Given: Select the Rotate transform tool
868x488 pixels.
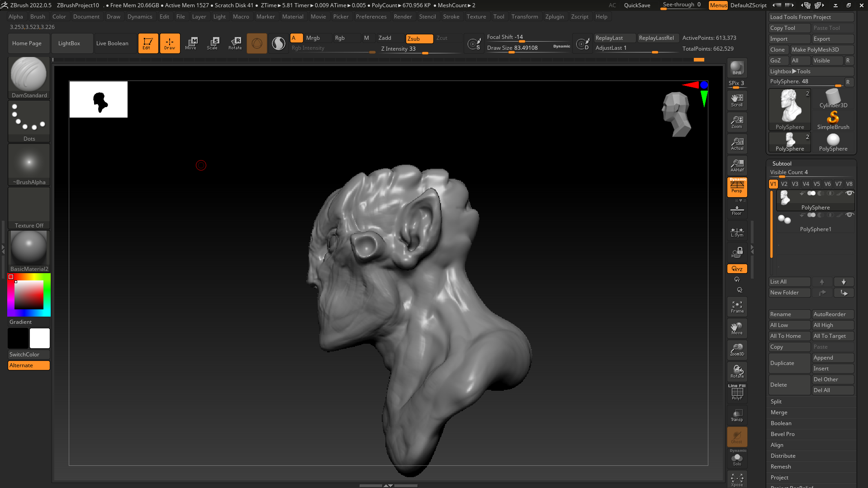Looking at the screenshot, I should coord(235,43).
